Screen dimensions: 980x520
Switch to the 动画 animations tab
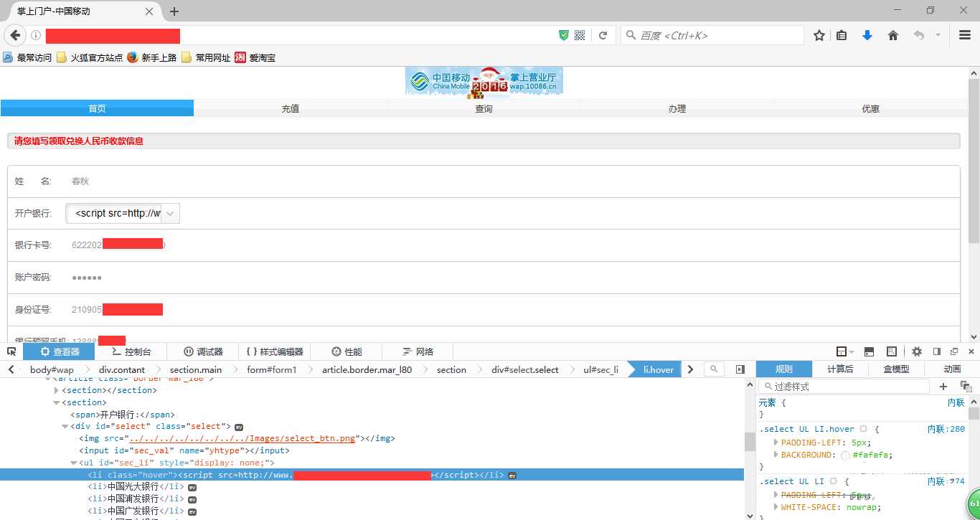click(x=952, y=369)
